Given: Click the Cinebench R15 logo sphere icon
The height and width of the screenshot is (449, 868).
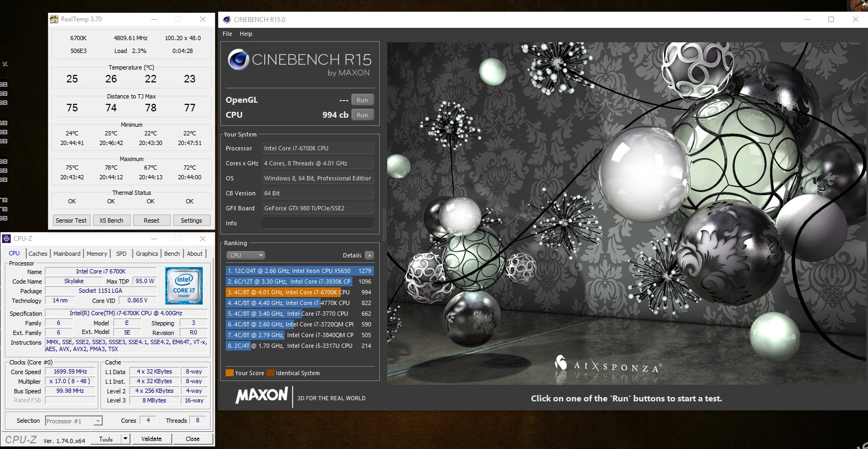Looking at the screenshot, I should (x=239, y=59).
